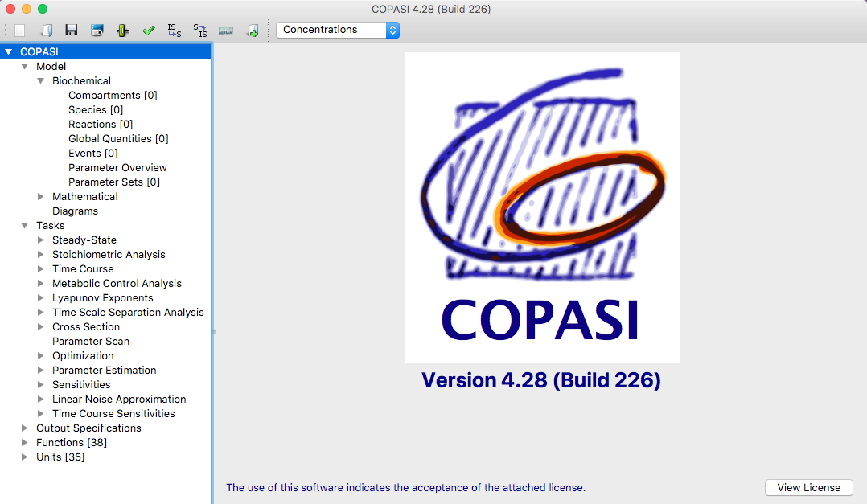The image size is (867, 504).
Task: Expand the Metabolic Control Analysis arrow
Action: coord(40,284)
